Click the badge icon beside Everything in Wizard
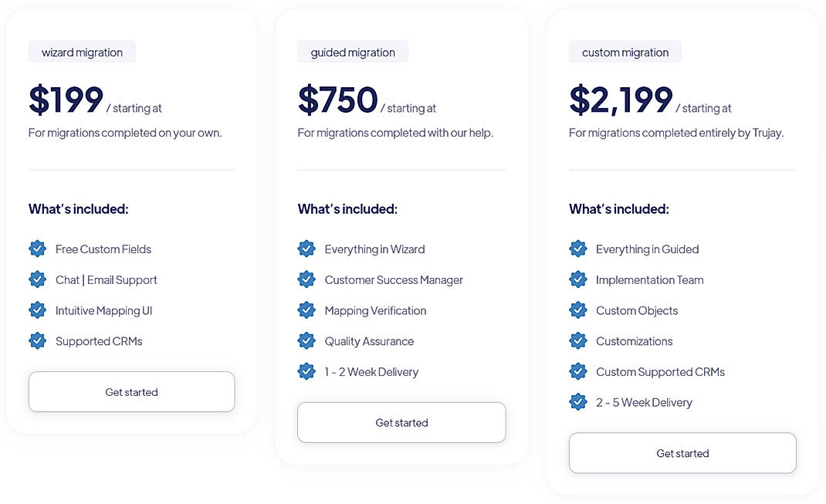Screen dimensions: 826x504 pos(306,249)
